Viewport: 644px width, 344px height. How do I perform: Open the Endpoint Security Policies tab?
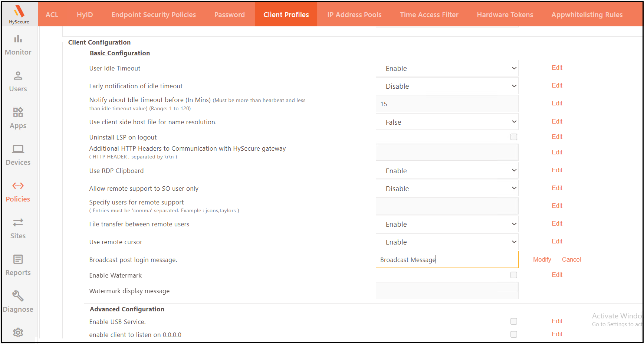pos(154,14)
